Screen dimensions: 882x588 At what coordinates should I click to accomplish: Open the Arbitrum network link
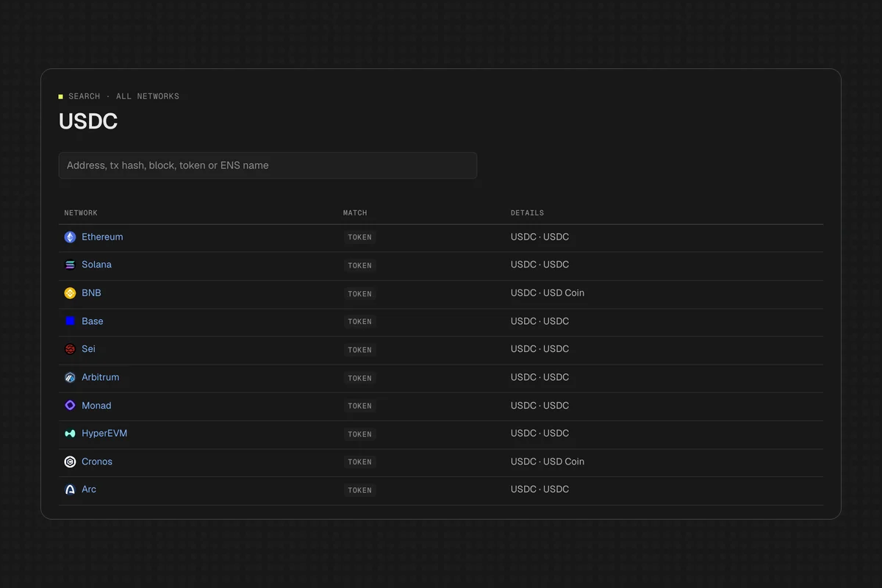(x=100, y=377)
